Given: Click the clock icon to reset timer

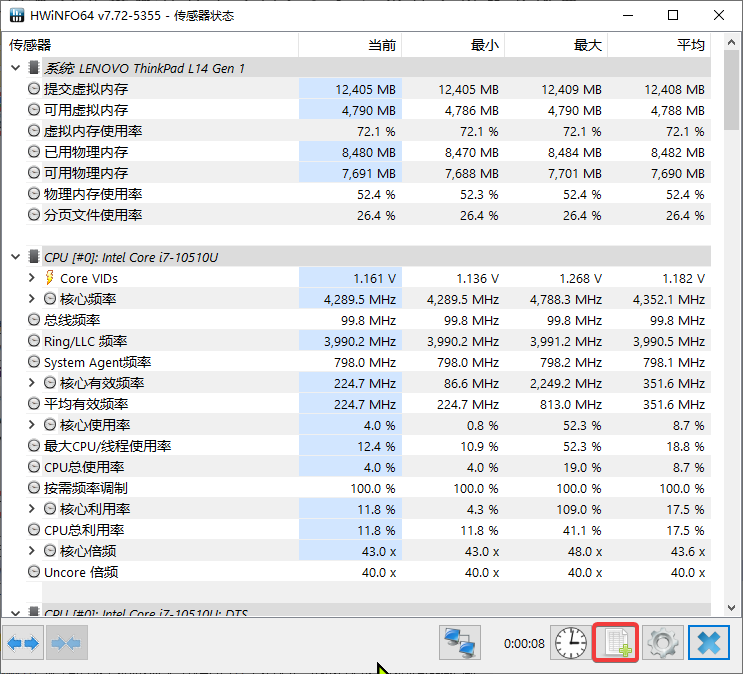Looking at the screenshot, I should click(571, 642).
